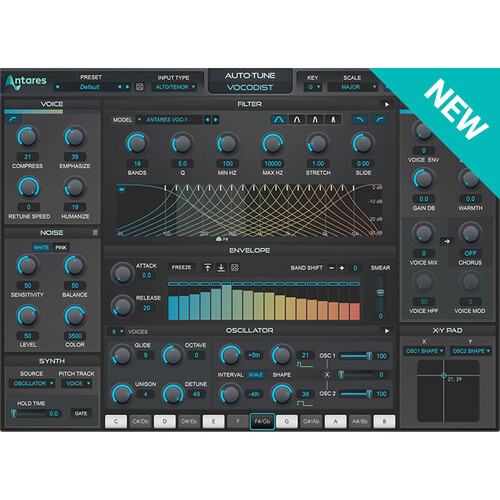Select the F#/Gb note key

262,421
